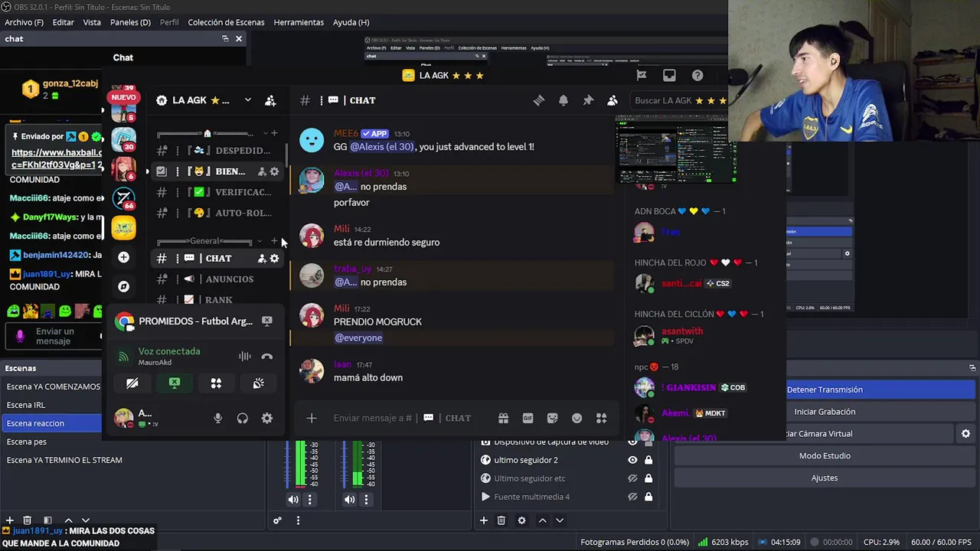Move selected source up
The height and width of the screenshot is (551, 980).
[x=542, y=520]
